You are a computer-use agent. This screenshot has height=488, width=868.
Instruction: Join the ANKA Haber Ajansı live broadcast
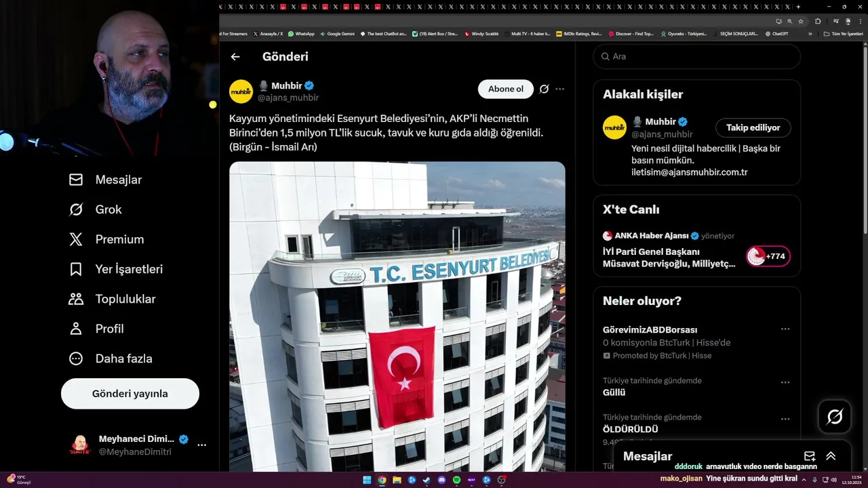point(768,256)
